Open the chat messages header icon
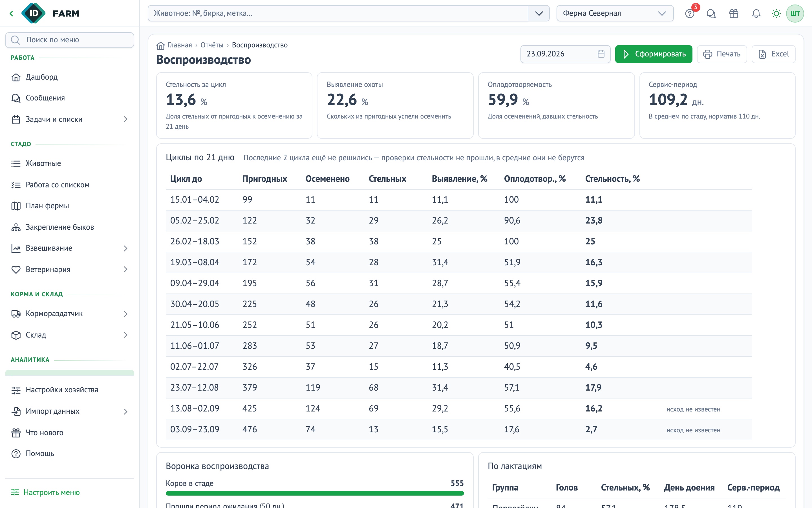812x508 pixels. tap(711, 14)
